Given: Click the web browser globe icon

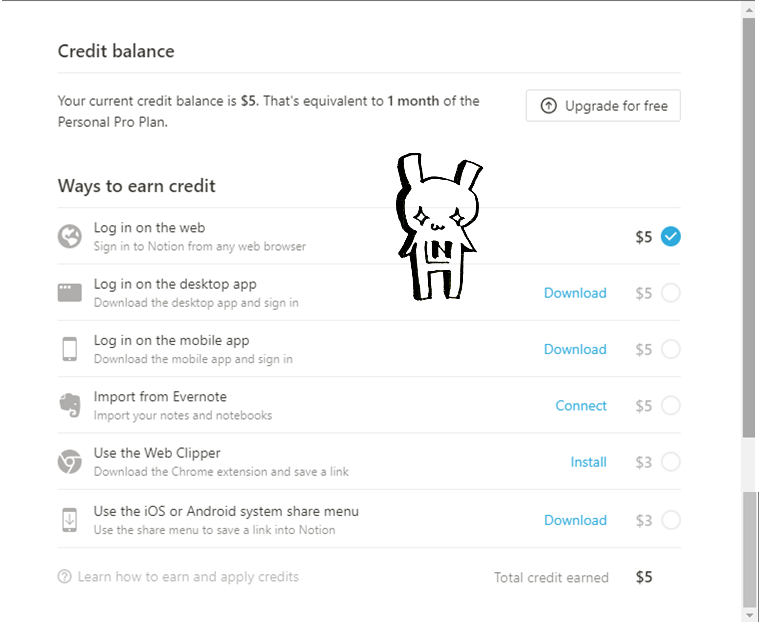Looking at the screenshot, I should coord(69,236).
